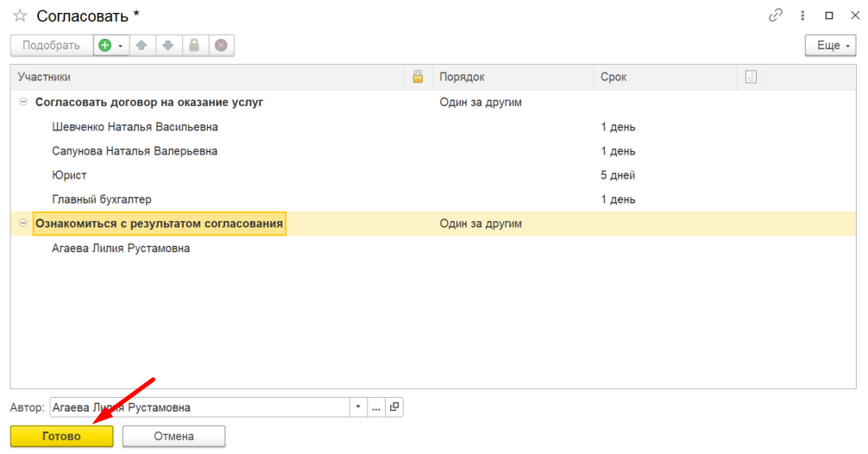Select Агаева Лилия Рустамовна participant row
This screenshot has width=868, height=454.
click(433, 248)
